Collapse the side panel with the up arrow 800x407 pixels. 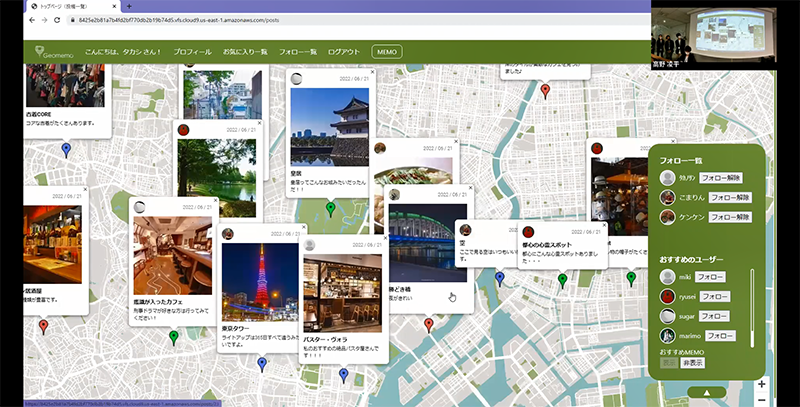(x=707, y=393)
